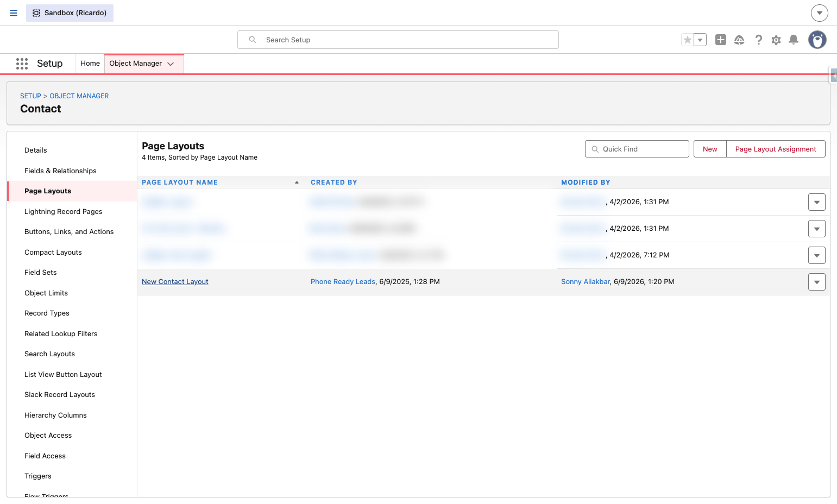
Task: Open Buttons, Links, and Actions
Action: 69,232
